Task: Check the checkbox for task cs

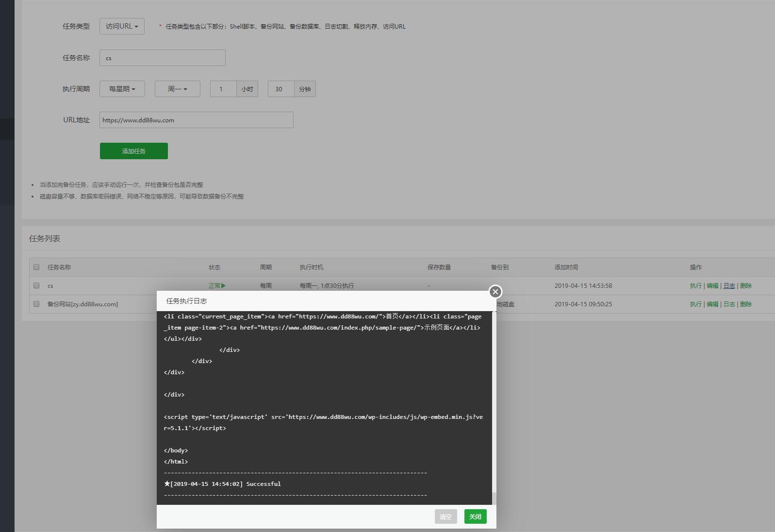Action: coord(36,285)
